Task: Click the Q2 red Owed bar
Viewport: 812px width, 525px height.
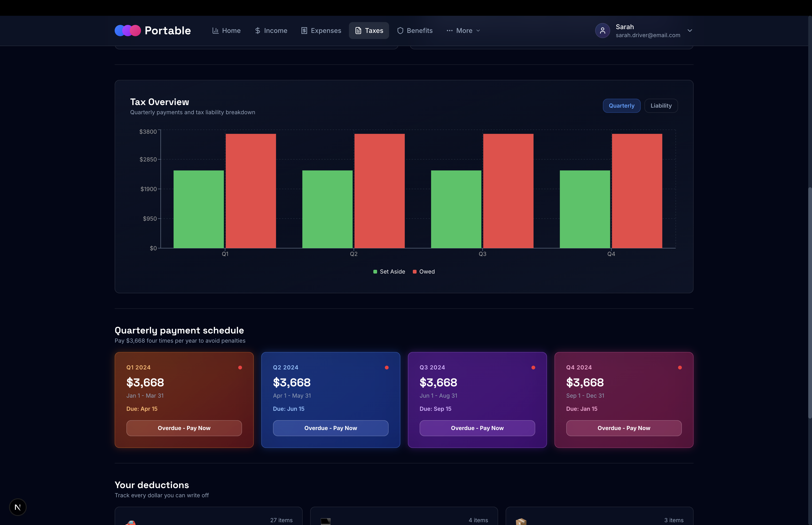Action: (x=379, y=191)
